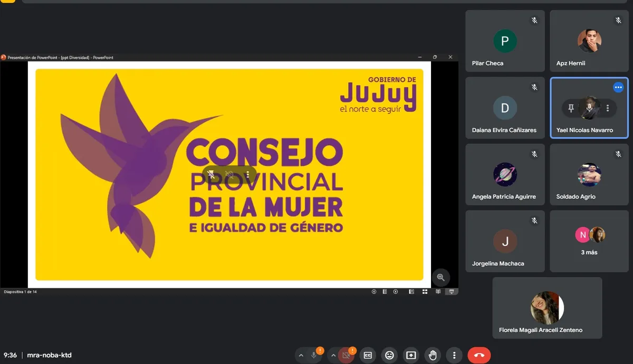Click the muted mic icon on Apz Hernii's tile

[618, 20]
